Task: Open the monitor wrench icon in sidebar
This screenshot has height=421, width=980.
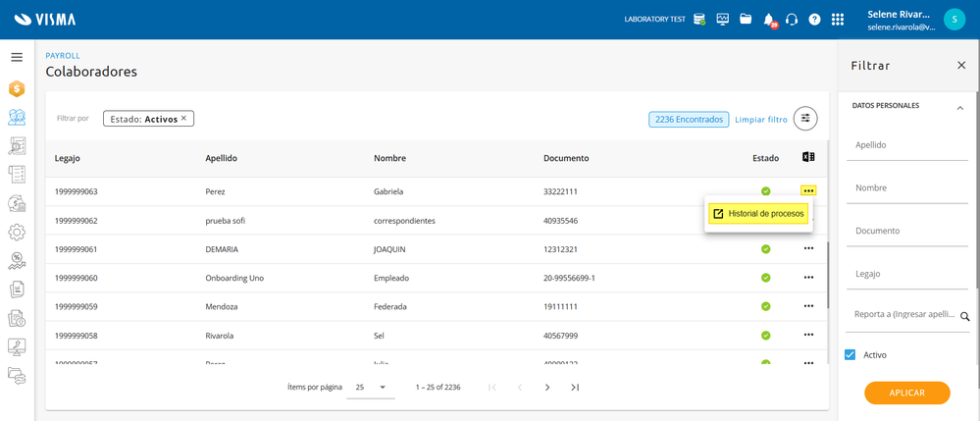Action: click(17, 346)
